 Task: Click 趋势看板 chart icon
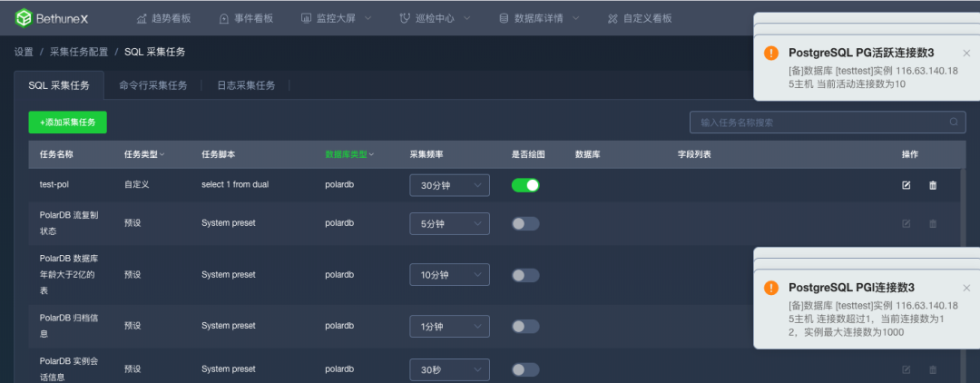[142, 19]
